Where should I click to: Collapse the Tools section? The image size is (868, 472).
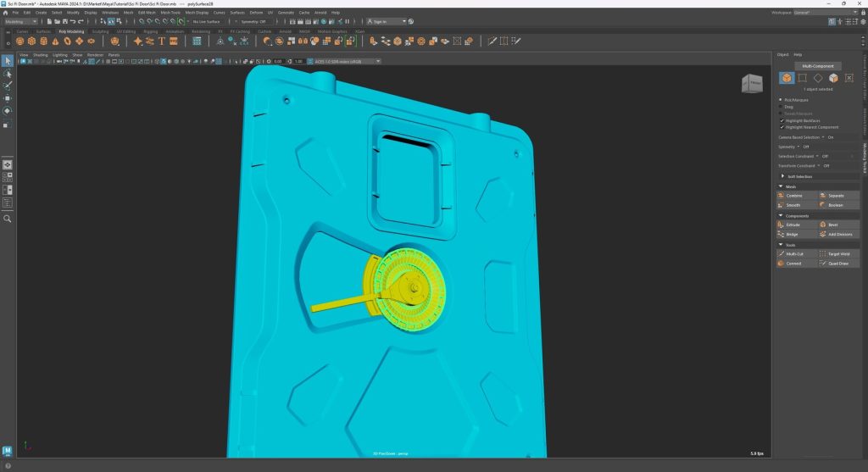[x=781, y=245]
